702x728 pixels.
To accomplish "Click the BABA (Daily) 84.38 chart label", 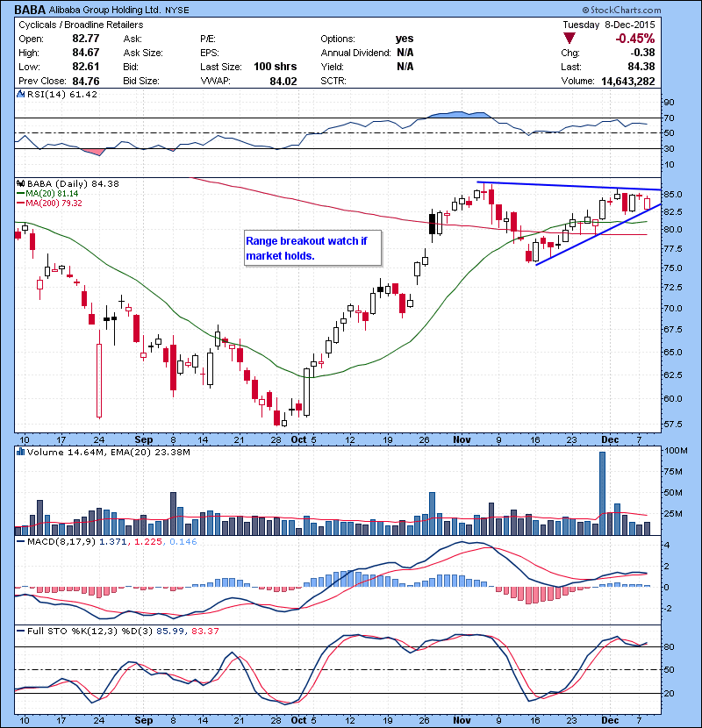I will 73,184.
